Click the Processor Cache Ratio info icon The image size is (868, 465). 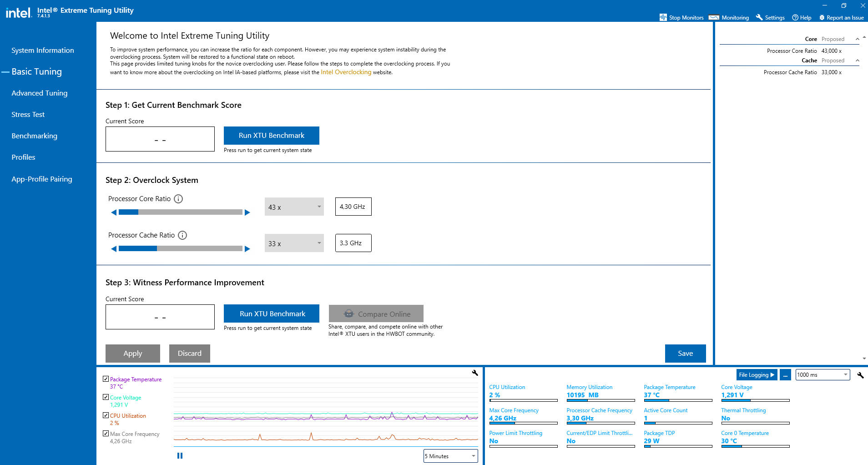[182, 235]
